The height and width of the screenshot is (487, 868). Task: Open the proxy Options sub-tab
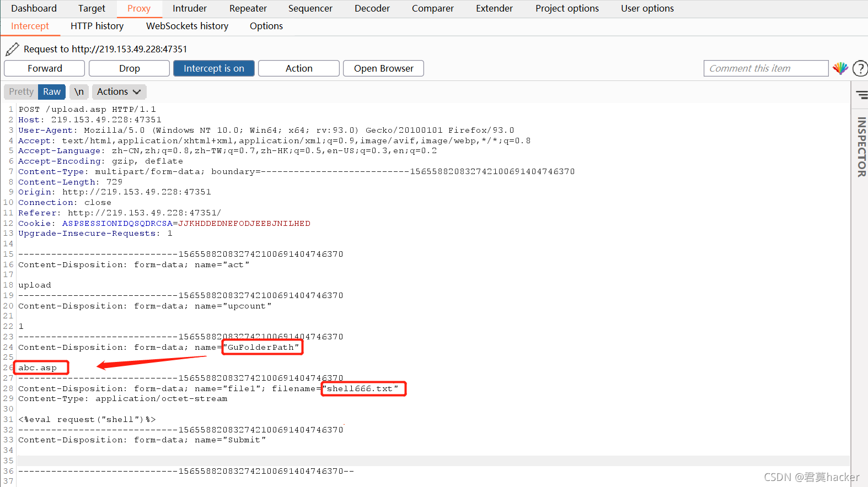pos(266,26)
